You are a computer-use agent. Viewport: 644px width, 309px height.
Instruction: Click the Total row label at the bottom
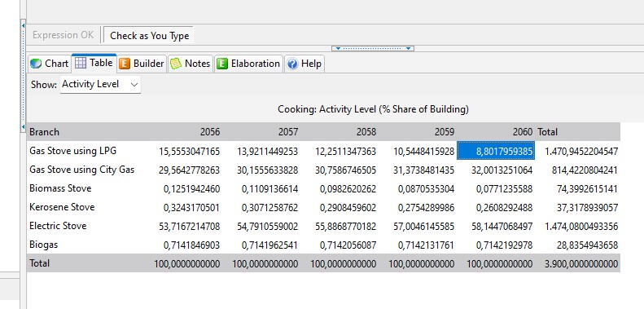[39, 263]
